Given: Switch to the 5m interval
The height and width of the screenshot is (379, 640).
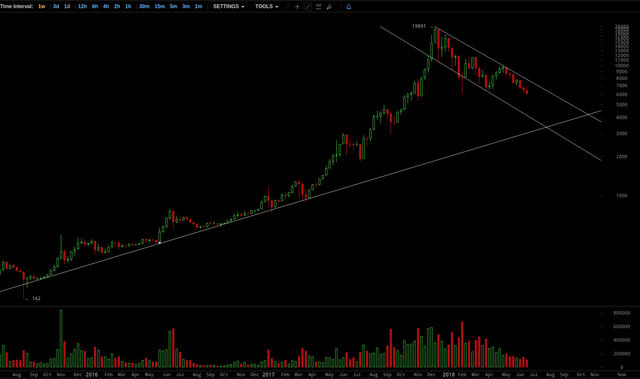Looking at the screenshot, I should (x=173, y=7).
